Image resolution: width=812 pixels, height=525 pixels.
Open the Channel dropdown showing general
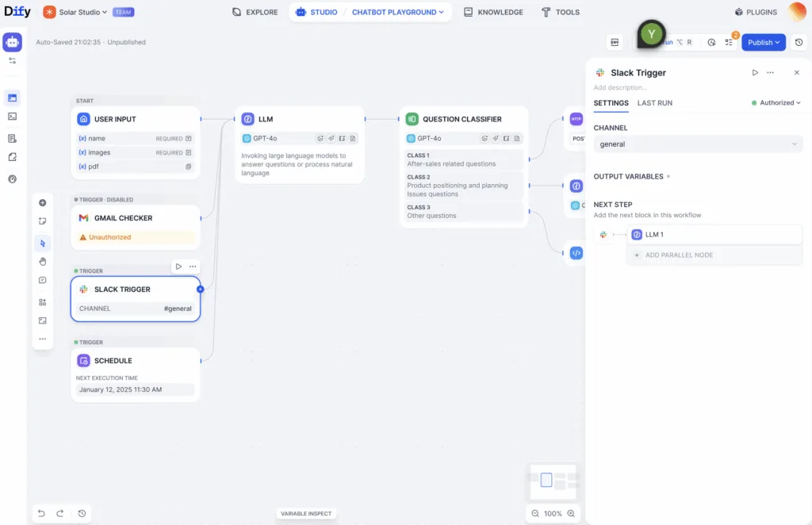(698, 144)
